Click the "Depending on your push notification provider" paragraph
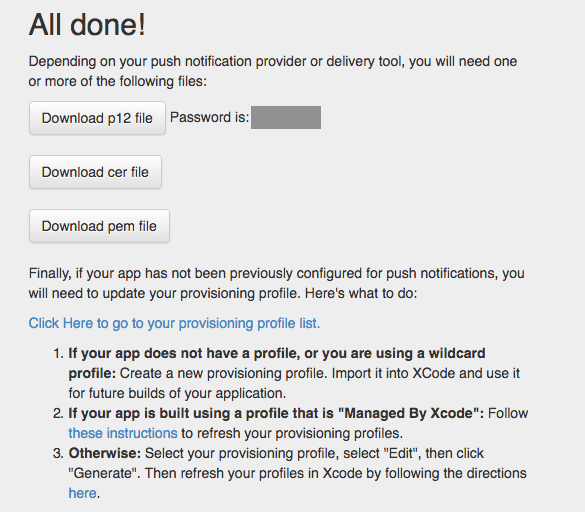The image size is (585, 512). pyautogui.click(x=273, y=71)
